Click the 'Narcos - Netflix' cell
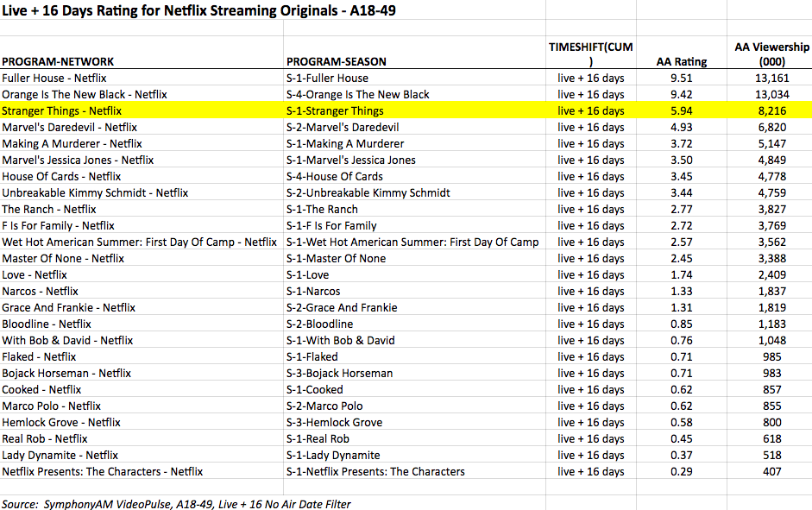Image resolution: width=812 pixels, height=510 pixels. click(40, 292)
